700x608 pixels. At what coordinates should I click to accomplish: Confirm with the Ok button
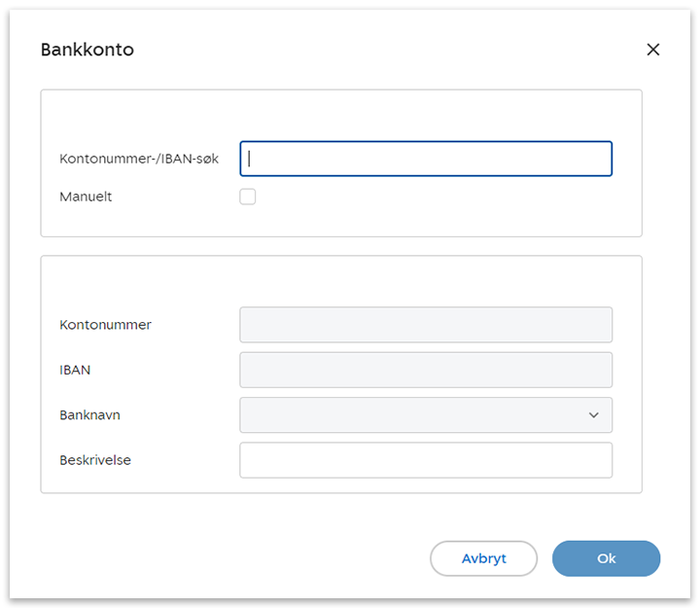pos(606,558)
